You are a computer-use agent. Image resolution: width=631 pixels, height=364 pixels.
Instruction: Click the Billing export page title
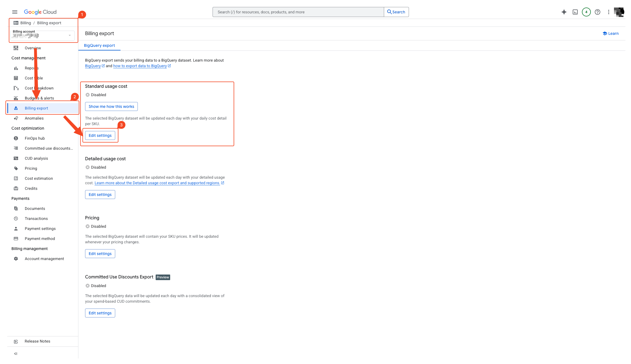[x=100, y=33]
